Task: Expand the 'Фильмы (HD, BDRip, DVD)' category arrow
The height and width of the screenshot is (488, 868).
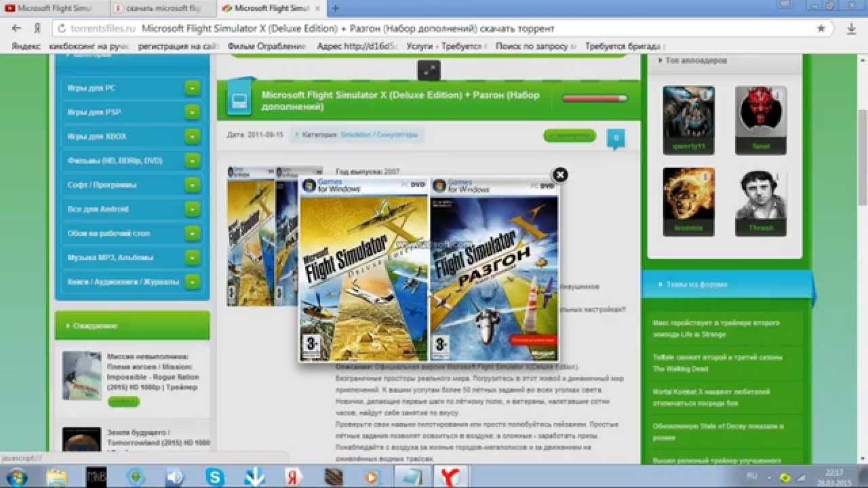Action: pyautogui.click(x=193, y=161)
